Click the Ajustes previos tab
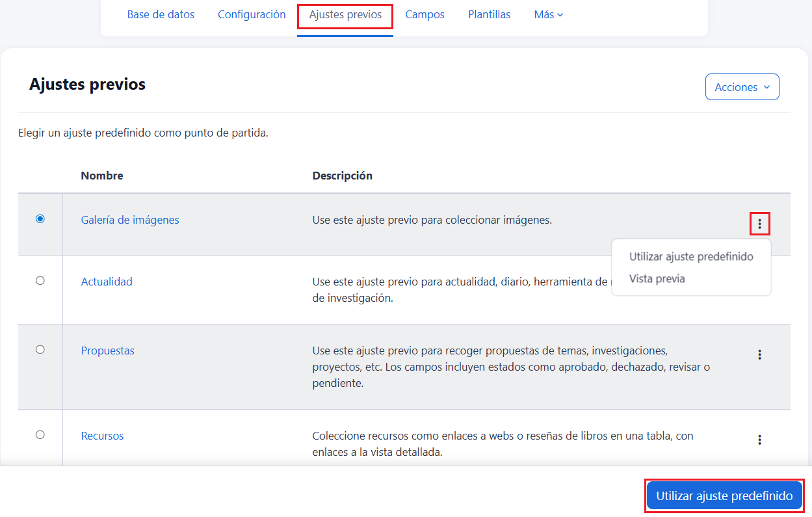 [345, 14]
